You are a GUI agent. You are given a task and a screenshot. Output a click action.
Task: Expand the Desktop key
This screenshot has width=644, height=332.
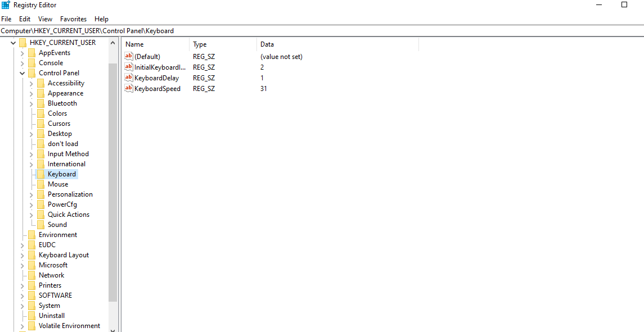pos(31,134)
